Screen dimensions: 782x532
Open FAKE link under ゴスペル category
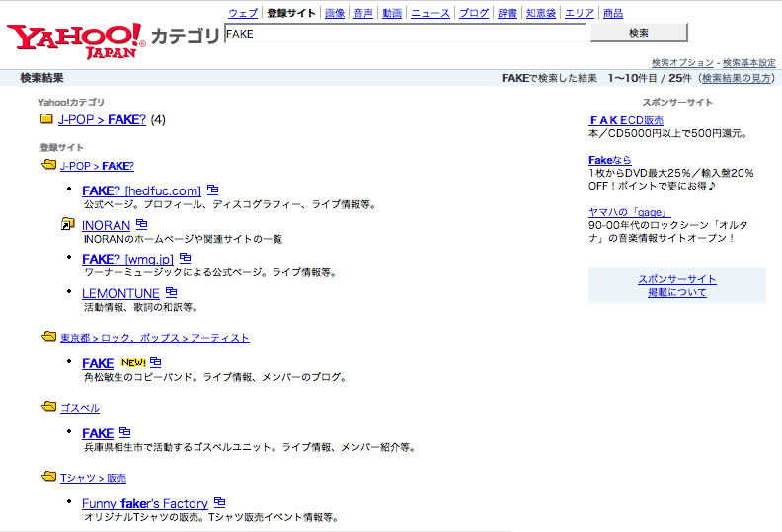pyautogui.click(x=98, y=433)
